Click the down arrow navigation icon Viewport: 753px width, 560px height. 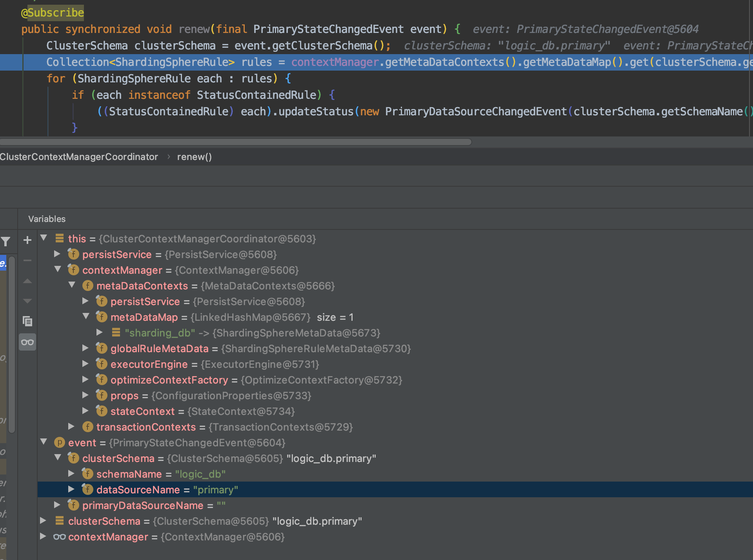27,300
